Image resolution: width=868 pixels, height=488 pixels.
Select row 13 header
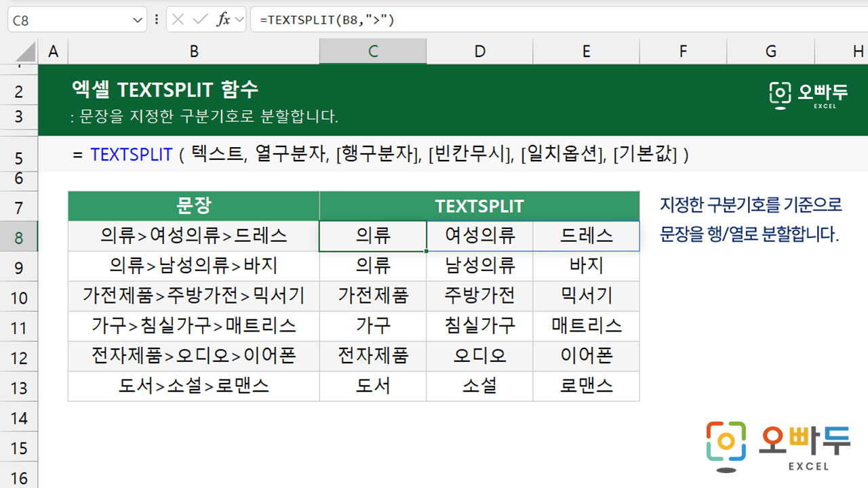click(19, 386)
